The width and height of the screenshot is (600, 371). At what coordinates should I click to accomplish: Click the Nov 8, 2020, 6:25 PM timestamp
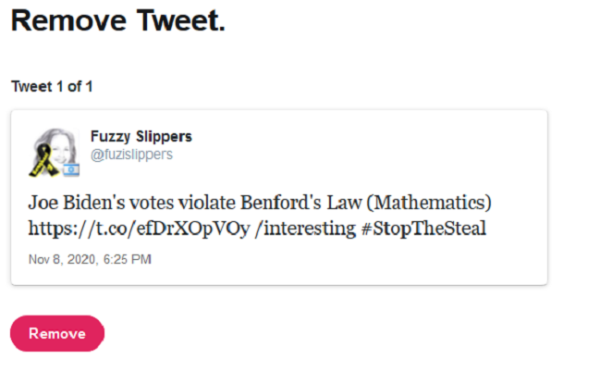pos(90,259)
